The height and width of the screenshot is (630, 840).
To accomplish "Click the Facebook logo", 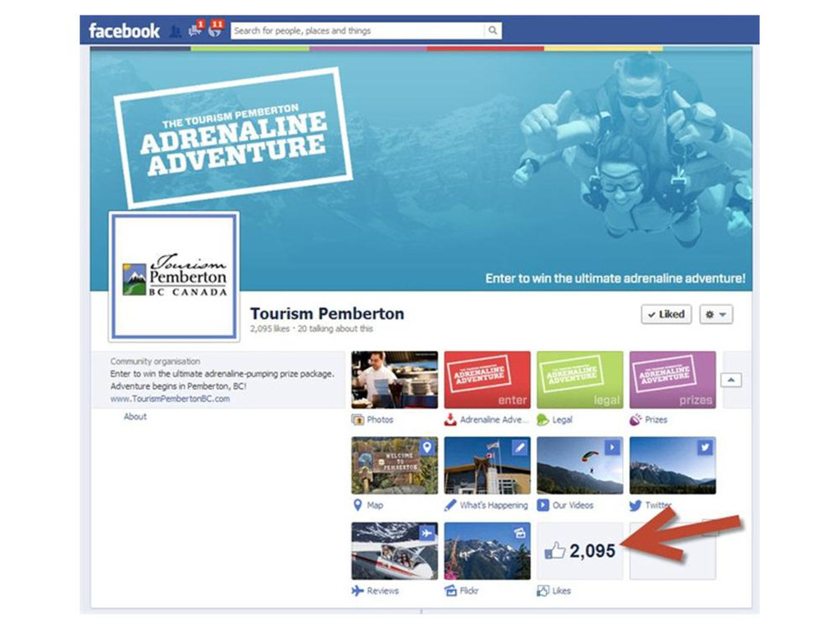I will pos(125,30).
